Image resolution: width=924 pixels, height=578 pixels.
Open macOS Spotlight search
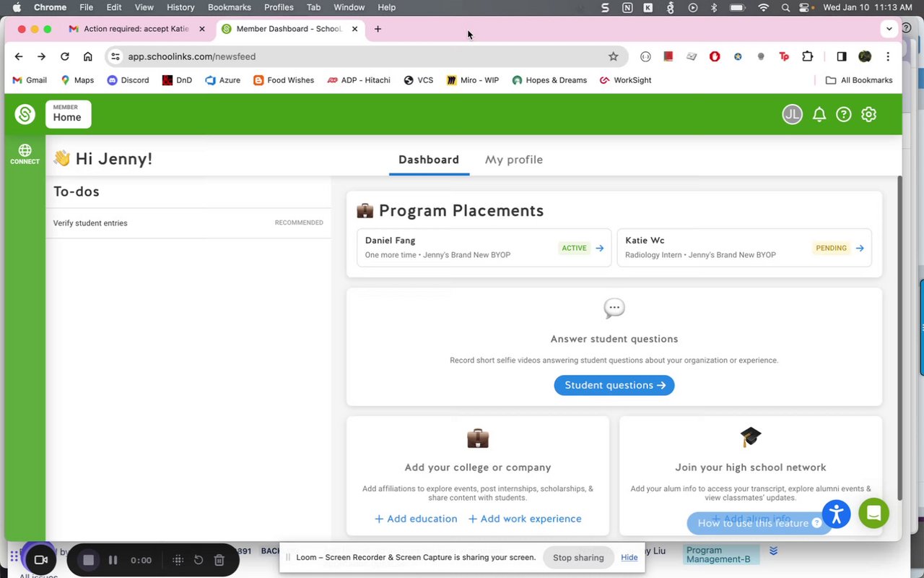tap(785, 7)
